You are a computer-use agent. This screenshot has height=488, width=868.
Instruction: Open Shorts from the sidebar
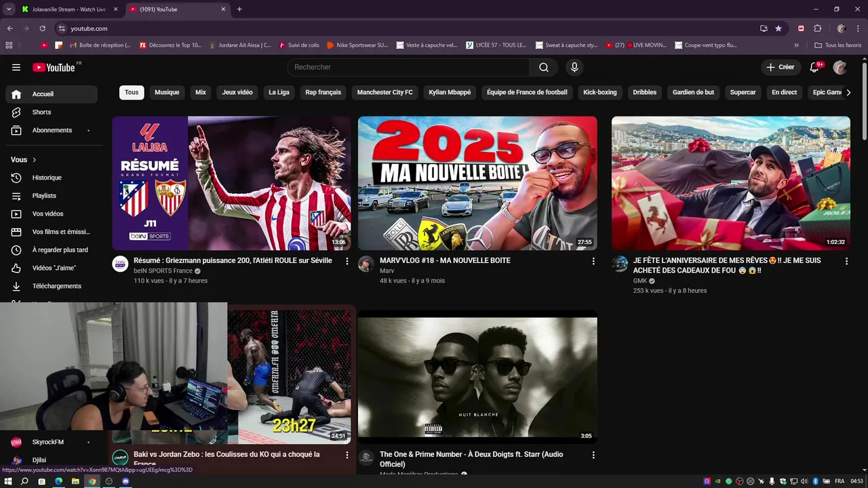(52, 112)
